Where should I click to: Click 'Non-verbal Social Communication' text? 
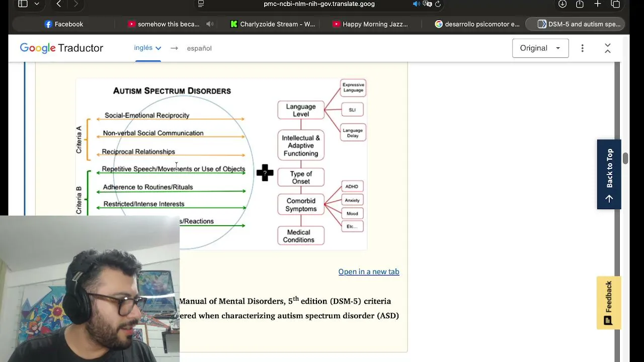(153, 133)
